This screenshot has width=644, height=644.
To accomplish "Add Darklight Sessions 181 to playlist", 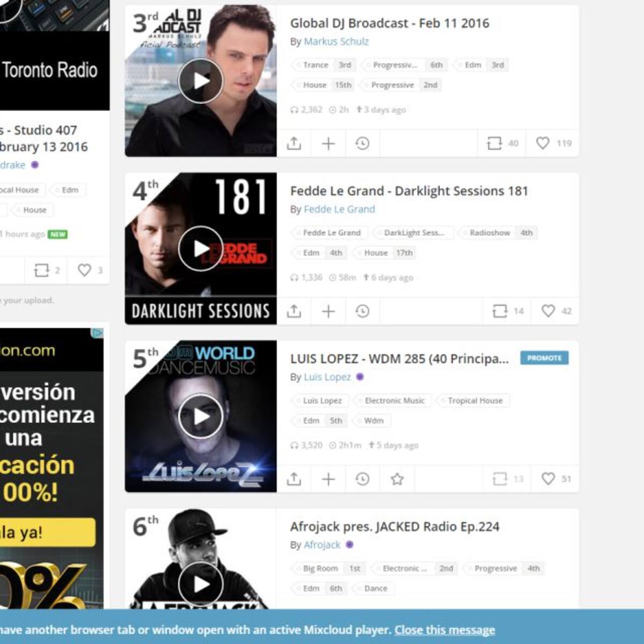I will (x=328, y=311).
